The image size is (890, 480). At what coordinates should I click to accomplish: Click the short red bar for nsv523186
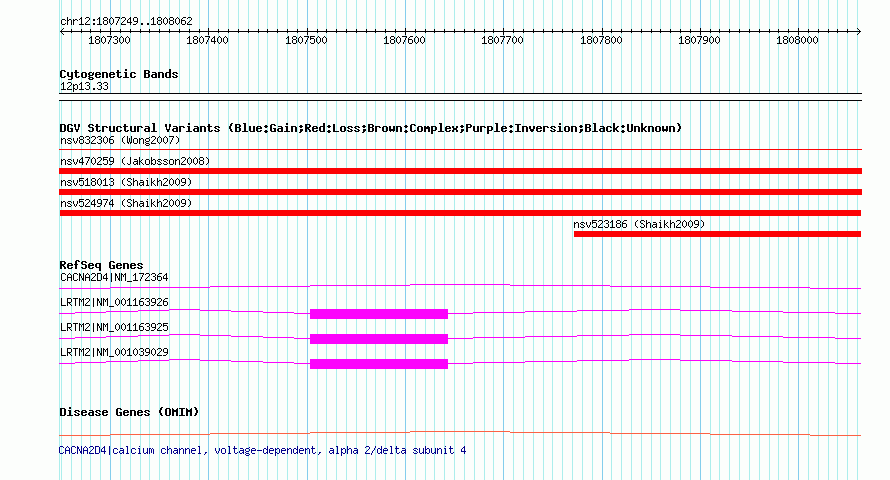coord(717,234)
